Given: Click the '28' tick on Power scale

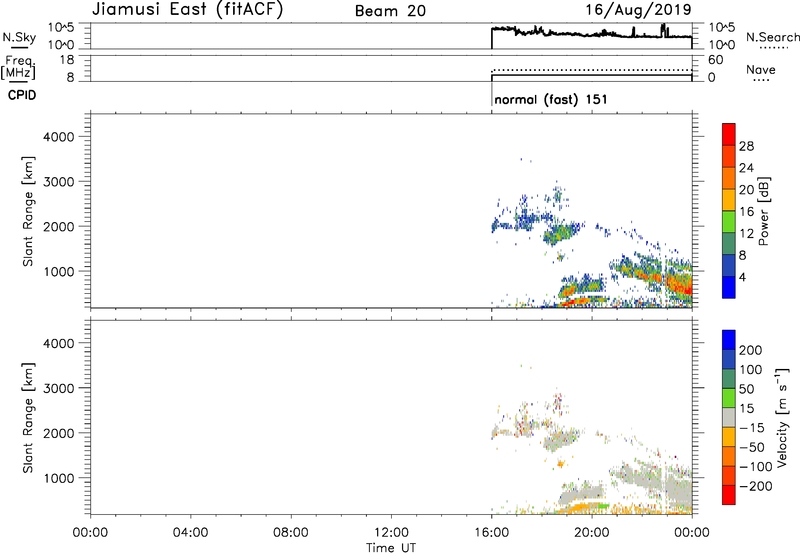Looking at the screenshot, I should pos(746,146).
